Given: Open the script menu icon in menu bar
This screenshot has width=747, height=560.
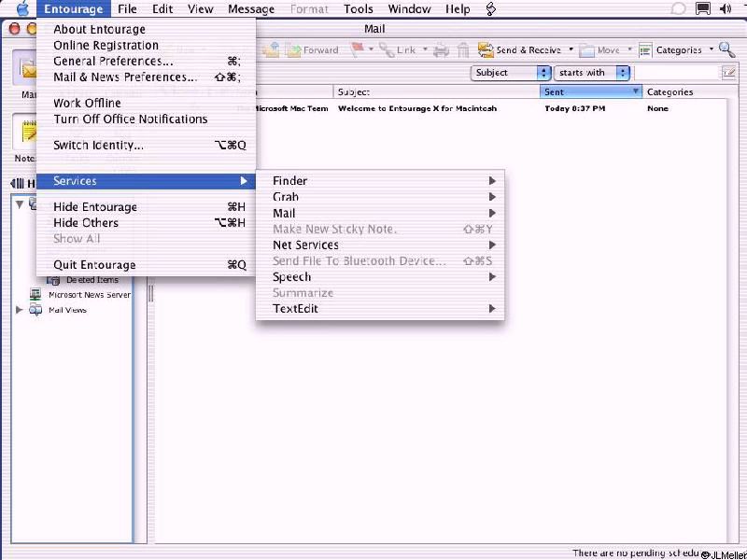Looking at the screenshot, I should [x=491, y=8].
